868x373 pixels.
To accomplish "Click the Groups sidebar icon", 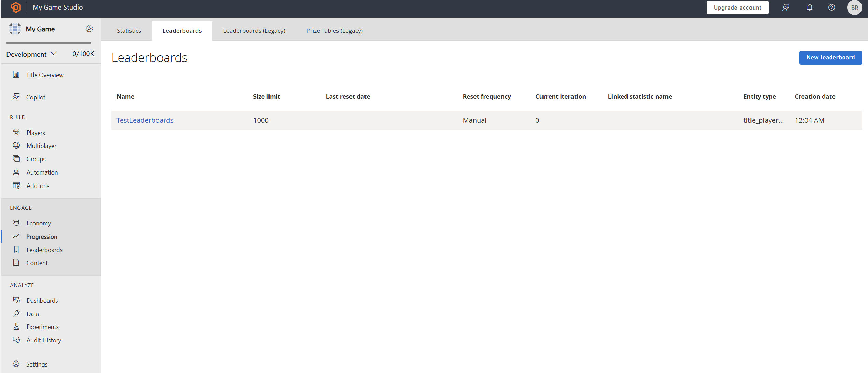I will coord(16,159).
